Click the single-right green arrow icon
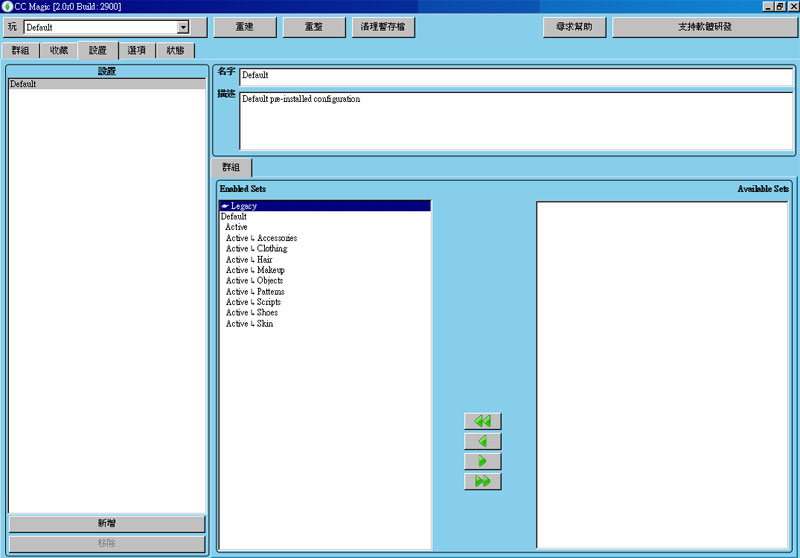Viewport: 800px width, 558px height. click(483, 461)
